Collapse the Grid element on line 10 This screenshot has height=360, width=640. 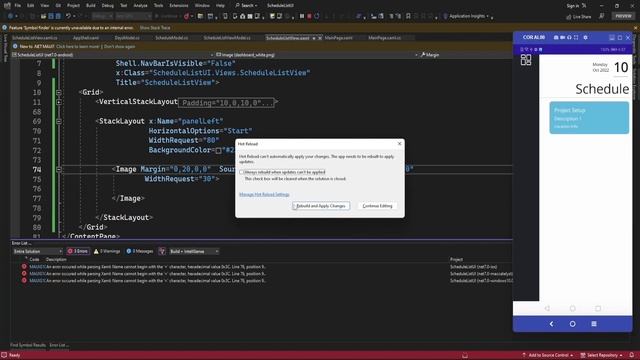[x=59, y=93]
